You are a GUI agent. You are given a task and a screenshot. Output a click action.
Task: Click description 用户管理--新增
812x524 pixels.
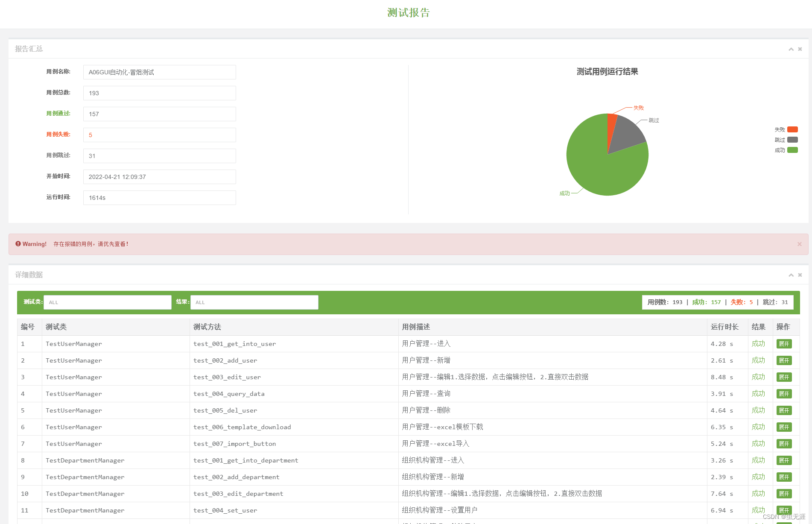pos(426,360)
